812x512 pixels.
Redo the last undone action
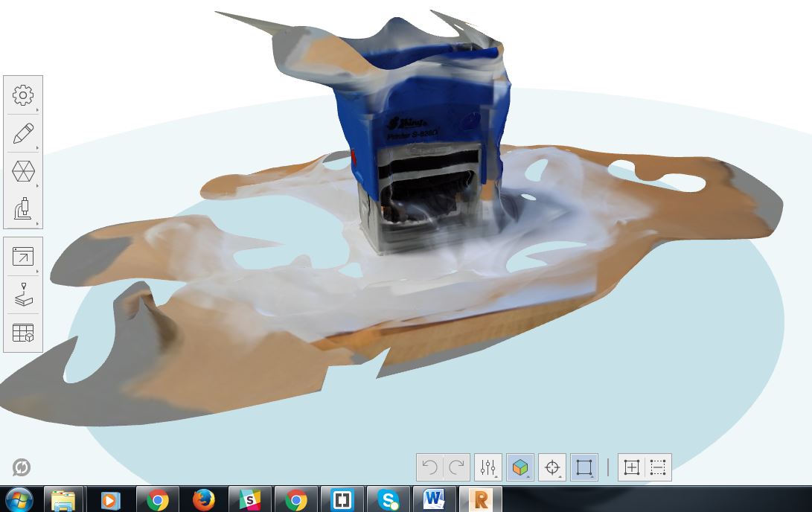tap(457, 467)
